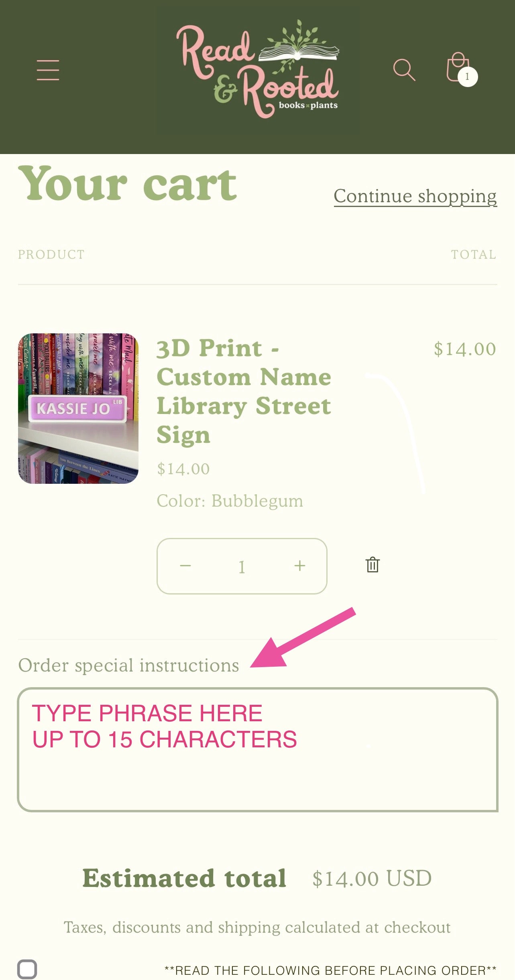Open the hamburger navigation menu
The width and height of the screenshot is (515, 980).
click(x=48, y=70)
